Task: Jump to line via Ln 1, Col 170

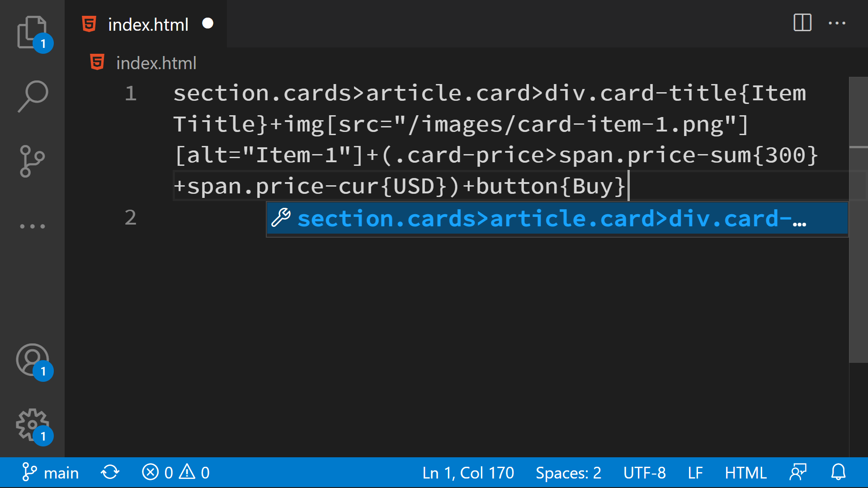Action: (468, 473)
